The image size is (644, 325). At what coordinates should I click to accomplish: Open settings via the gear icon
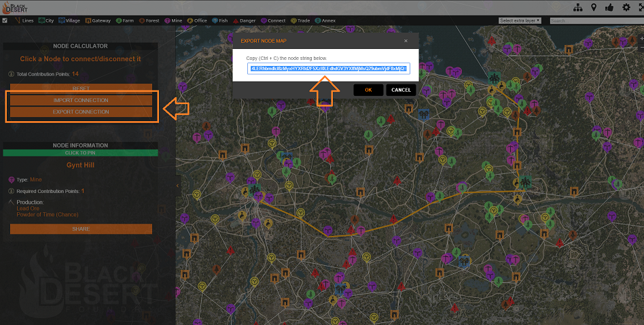click(626, 7)
